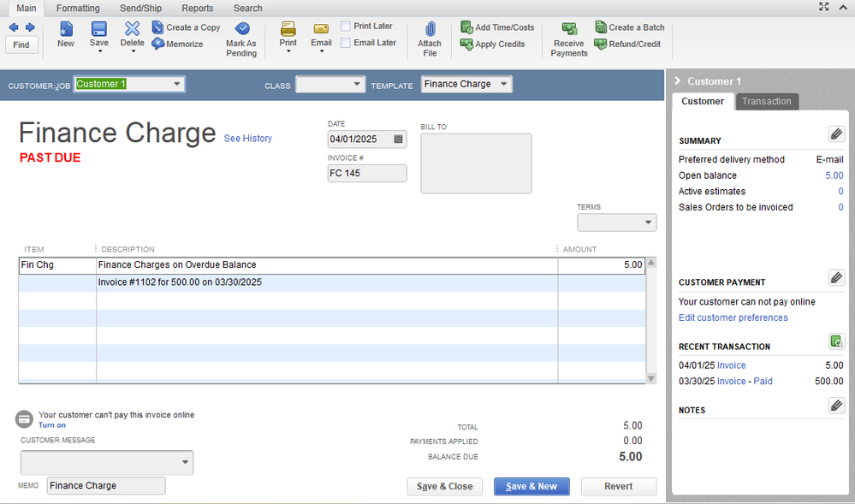The width and height of the screenshot is (855, 504).
Task: Apply Credits to invoice
Action: [x=492, y=44]
